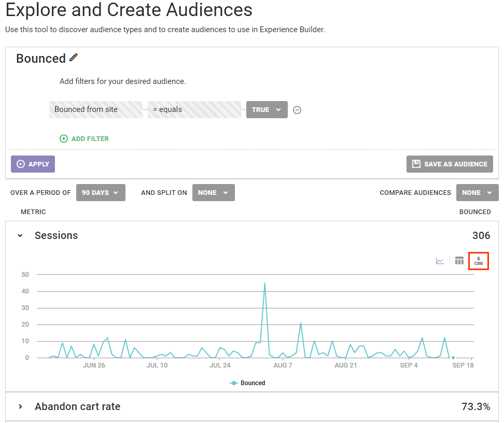The height and width of the screenshot is (423, 504).
Task: Collapse the Sessions metric section
Action: click(x=20, y=235)
